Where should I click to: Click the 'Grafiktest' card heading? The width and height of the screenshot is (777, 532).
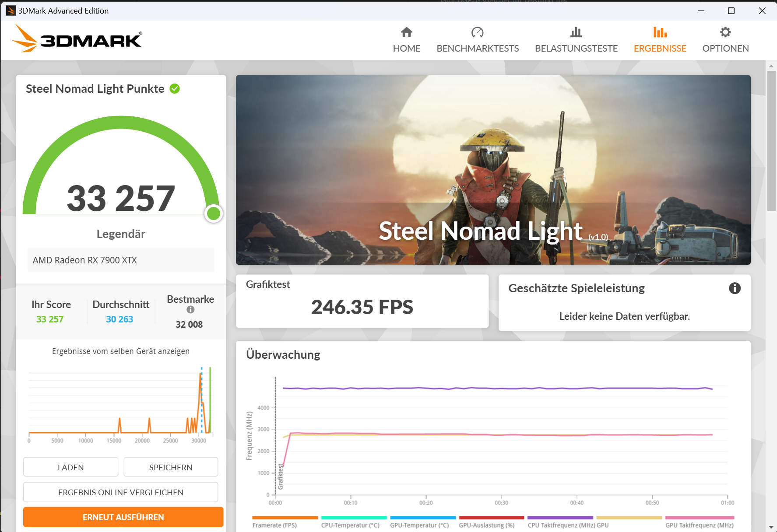tap(268, 284)
